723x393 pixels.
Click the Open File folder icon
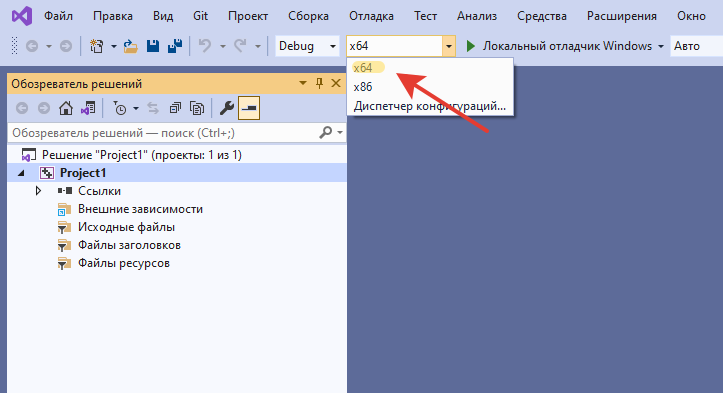click(x=130, y=46)
